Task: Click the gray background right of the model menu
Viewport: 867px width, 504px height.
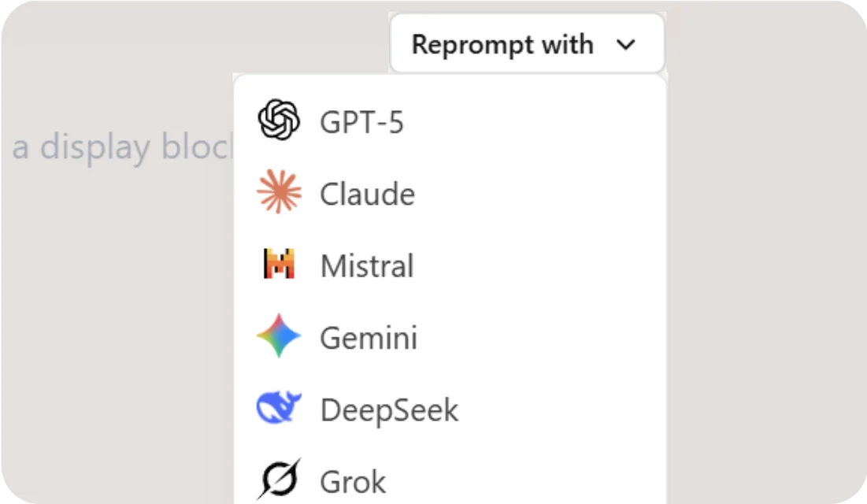Action: 764,276
